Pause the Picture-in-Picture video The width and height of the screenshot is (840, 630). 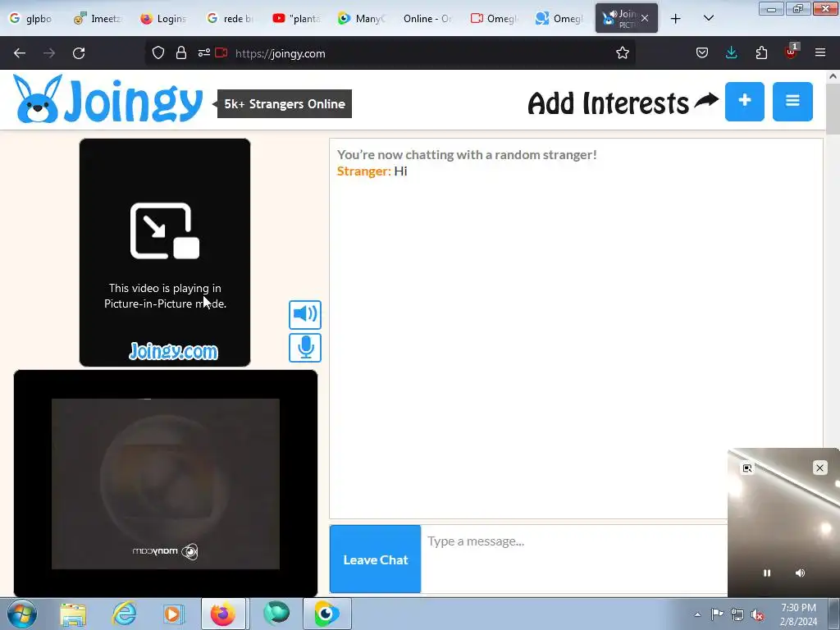(x=767, y=573)
